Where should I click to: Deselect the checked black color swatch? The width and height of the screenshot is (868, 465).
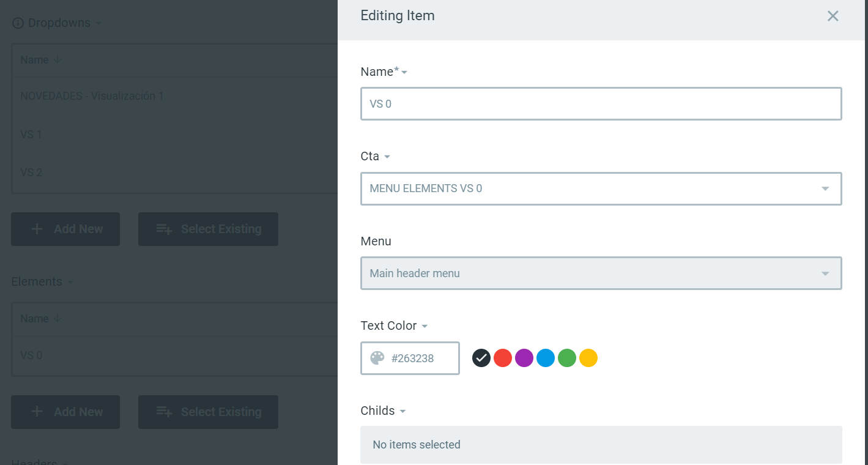[481, 357]
